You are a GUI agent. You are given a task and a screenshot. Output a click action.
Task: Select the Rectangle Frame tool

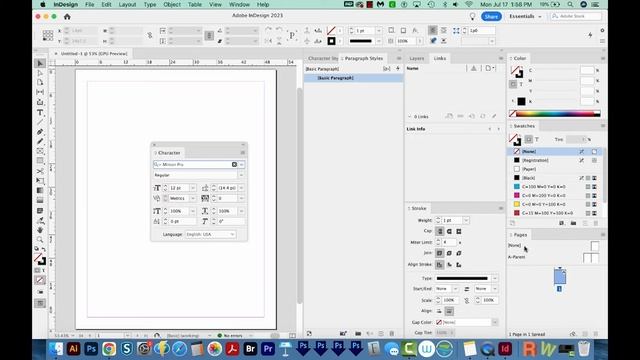40,151
